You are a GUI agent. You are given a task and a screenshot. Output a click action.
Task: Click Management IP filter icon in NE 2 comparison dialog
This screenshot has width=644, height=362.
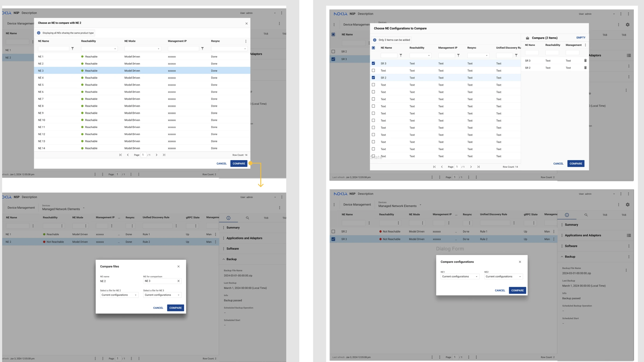click(x=202, y=49)
